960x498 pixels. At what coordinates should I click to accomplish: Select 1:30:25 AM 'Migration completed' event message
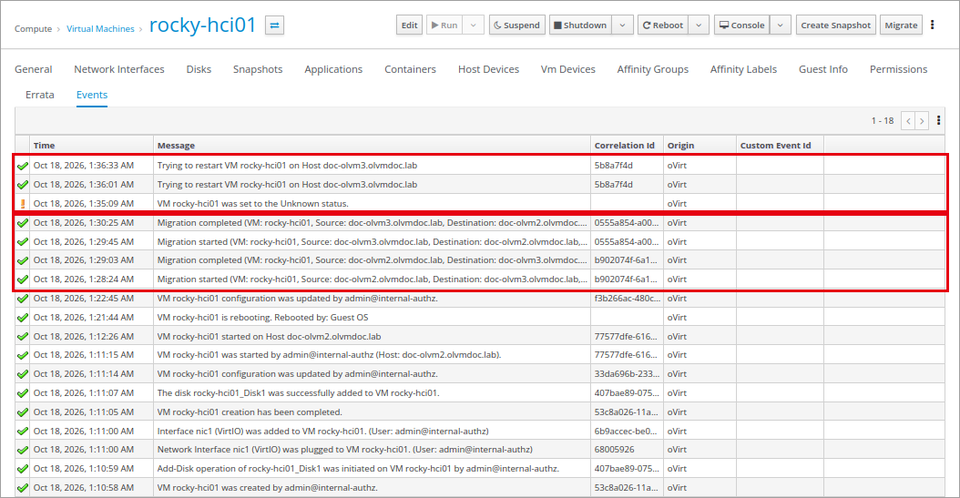point(372,222)
